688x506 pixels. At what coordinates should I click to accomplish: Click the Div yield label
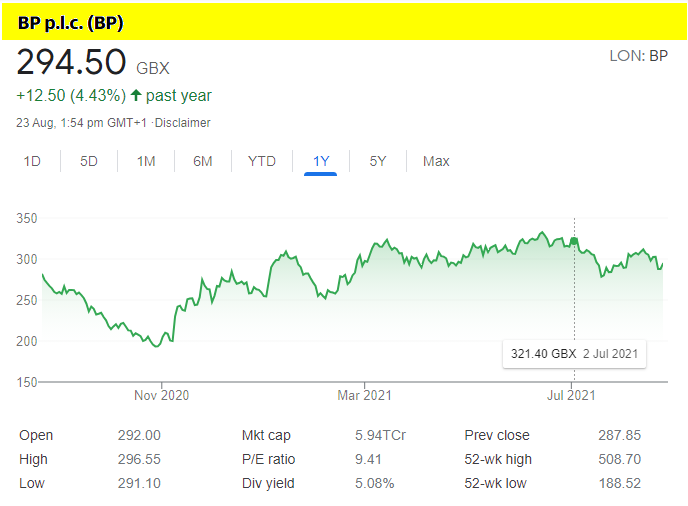[268, 483]
